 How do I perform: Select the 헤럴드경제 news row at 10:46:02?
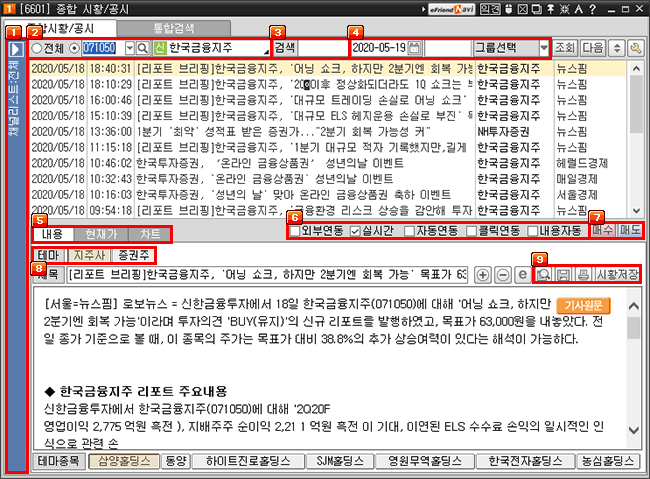[327, 163]
